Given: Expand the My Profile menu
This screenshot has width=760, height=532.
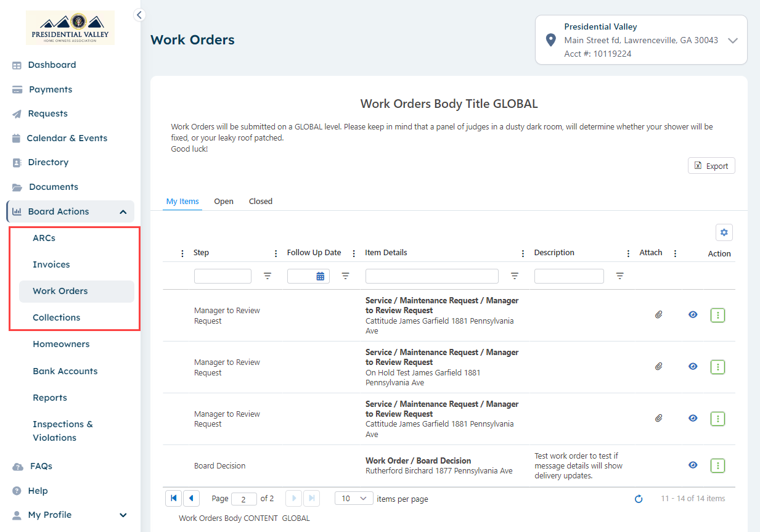Looking at the screenshot, I should [123, 515].
